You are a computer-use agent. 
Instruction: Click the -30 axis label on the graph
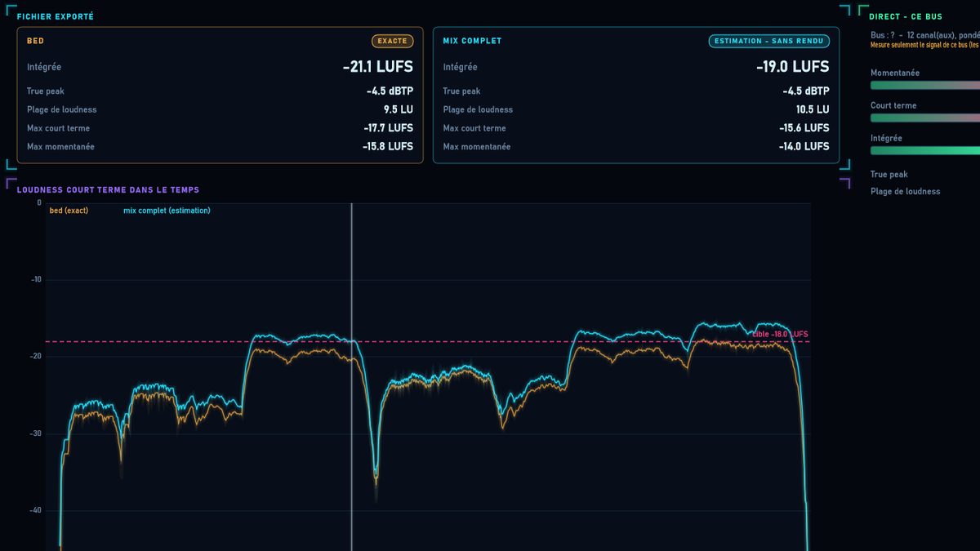point(35,434)
